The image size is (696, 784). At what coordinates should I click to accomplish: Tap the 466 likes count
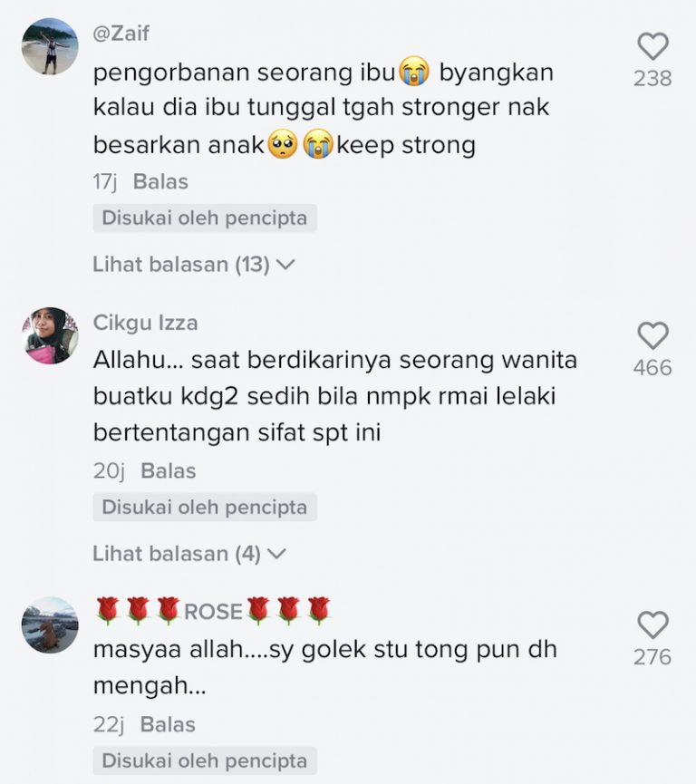tap(652, 367)
